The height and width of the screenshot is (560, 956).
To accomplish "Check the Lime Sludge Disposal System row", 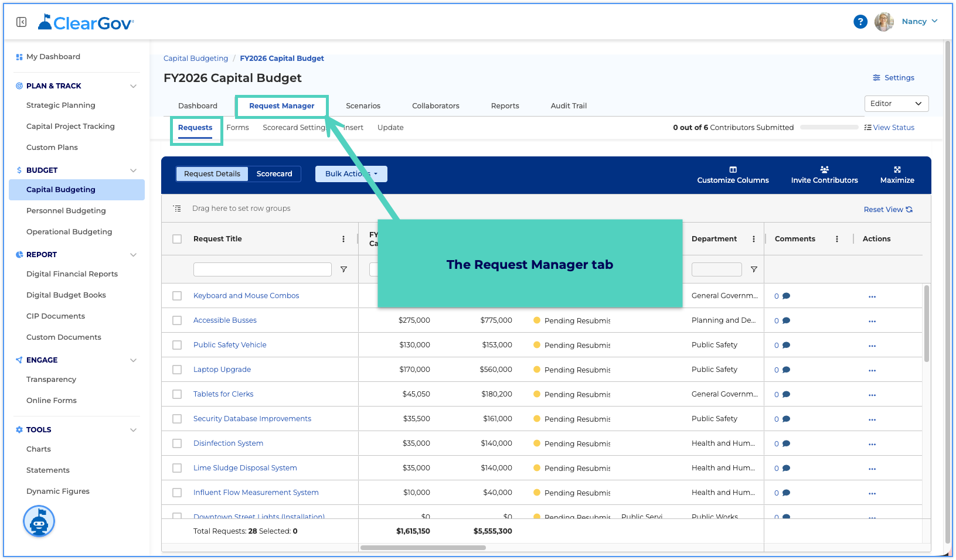I will pos(177,468).
